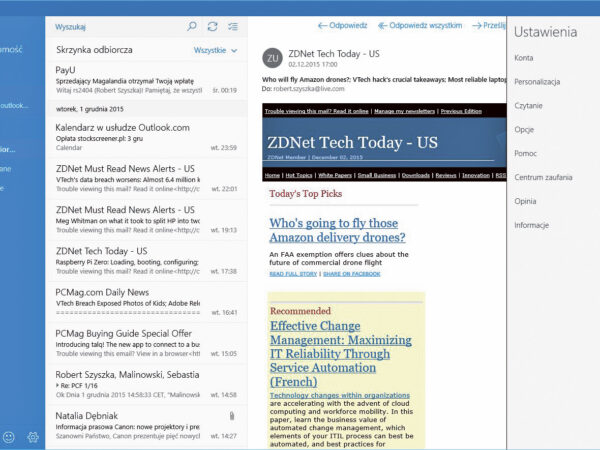600x450 pixels.
Task: Open Centrum zaufania settings entry
Action: [x=543, y=177]
